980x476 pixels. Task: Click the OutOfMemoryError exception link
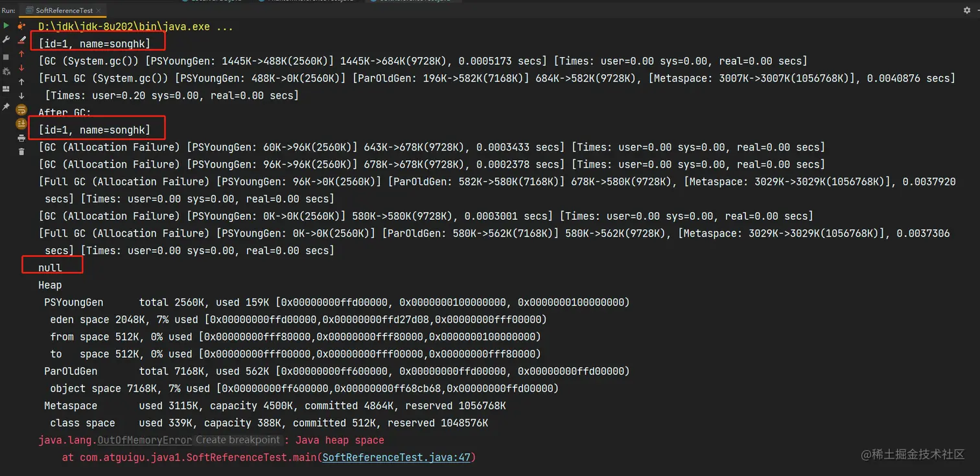145,440
